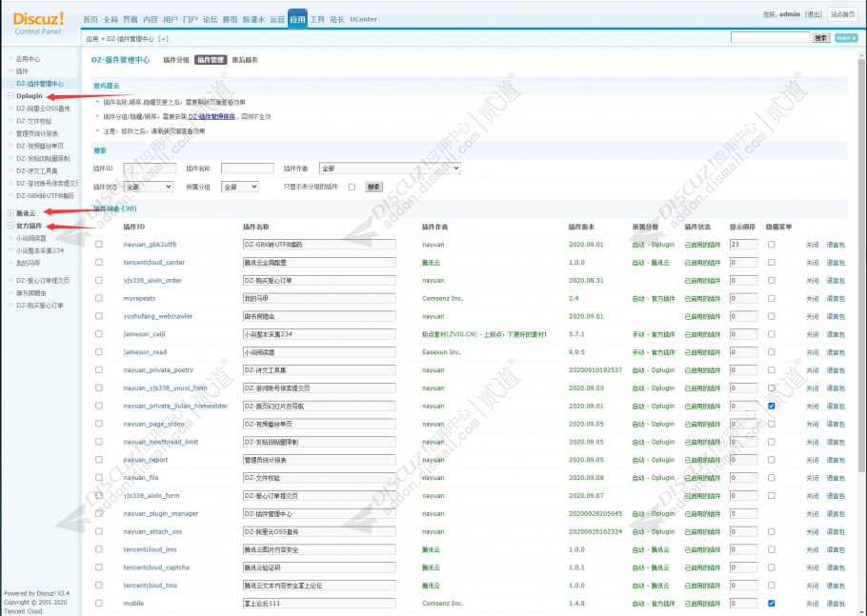The width and height of the screenshot is (867, 616).
Task: Switch to the 售后服务 tab
Action: point(245,60)
